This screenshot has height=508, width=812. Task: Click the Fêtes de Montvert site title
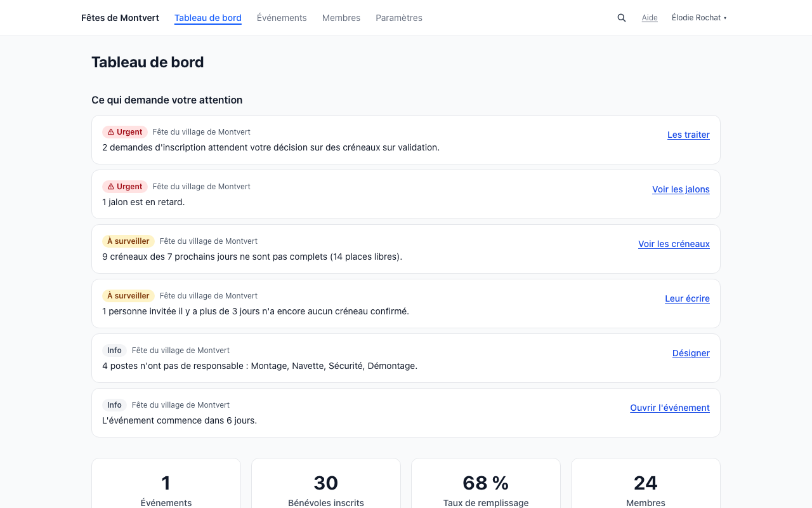[x=120, y=18]
